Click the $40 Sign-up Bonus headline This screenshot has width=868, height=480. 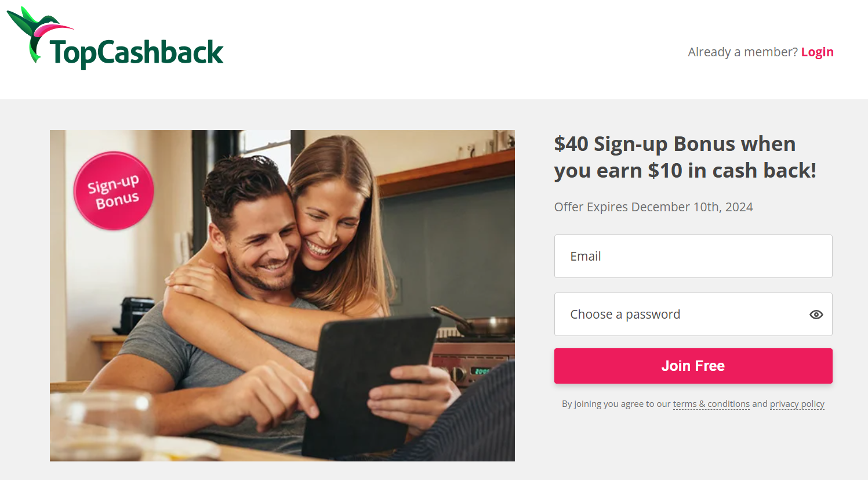(x=685, y=157)
